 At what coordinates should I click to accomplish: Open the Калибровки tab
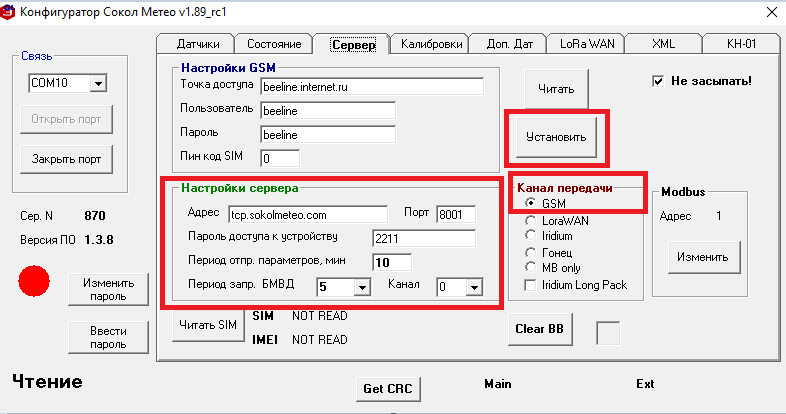[431, 44]
